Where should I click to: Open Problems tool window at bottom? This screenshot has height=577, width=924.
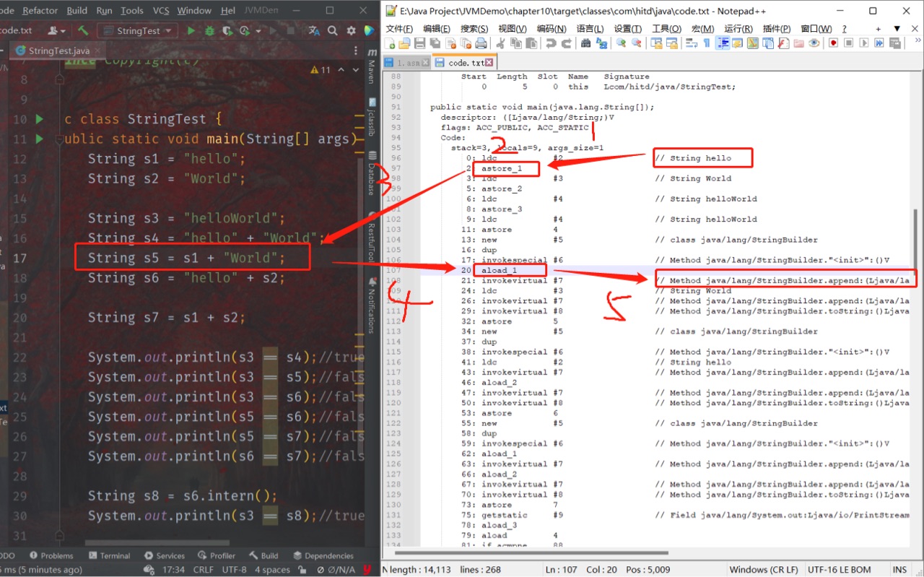pos(51,555)
